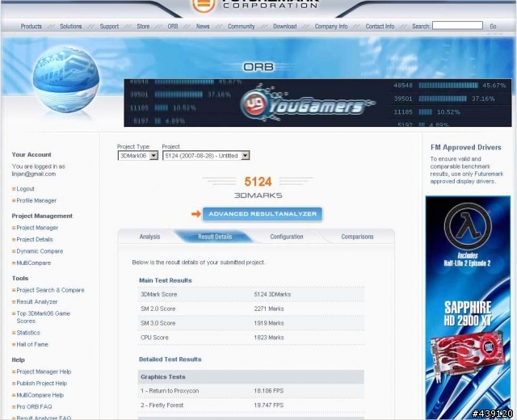The height and width of the screenshot is (420, 517).
Task: Open the Community menu item
Action: [x=241, y=27]
